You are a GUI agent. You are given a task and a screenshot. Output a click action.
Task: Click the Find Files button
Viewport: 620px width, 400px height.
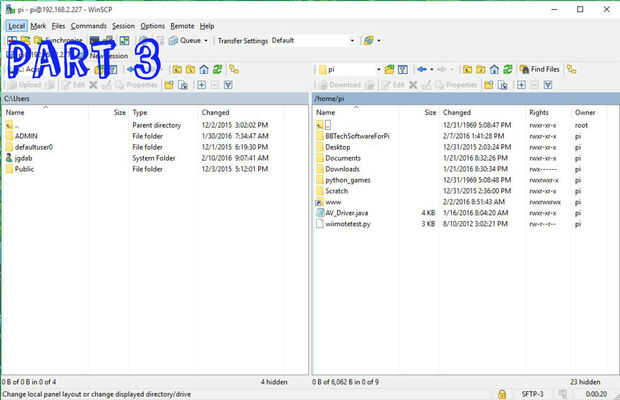tap(540, 70)
